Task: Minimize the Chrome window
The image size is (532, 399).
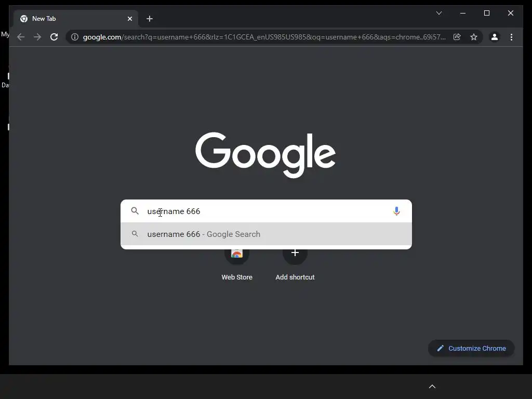Action: 463,13
